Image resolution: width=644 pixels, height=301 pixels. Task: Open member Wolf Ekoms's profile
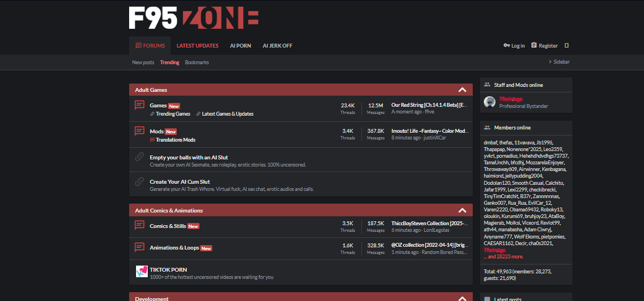(525, 237)
